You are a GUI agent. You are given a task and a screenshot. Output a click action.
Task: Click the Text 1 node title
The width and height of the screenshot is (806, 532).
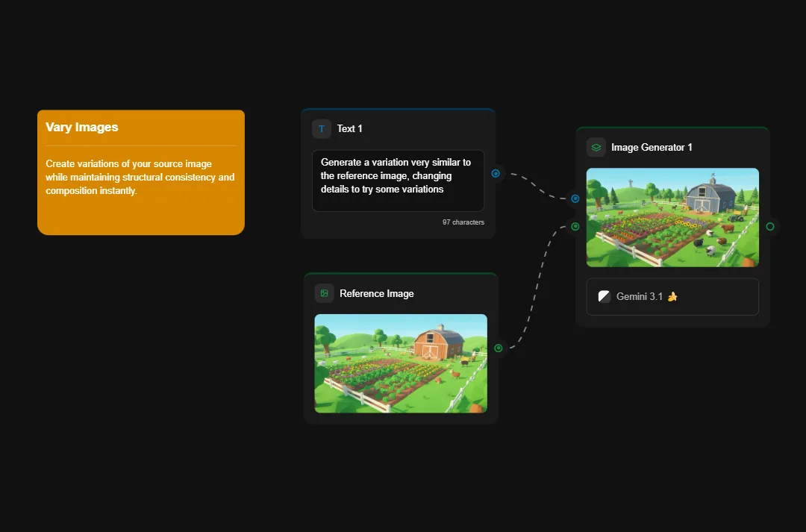[x=349, y=128]
